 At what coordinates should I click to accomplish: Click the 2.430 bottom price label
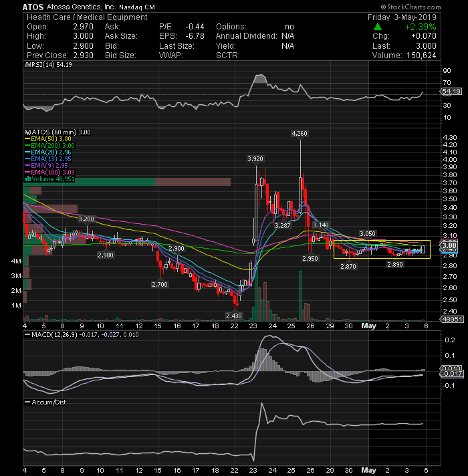(234, 316)
